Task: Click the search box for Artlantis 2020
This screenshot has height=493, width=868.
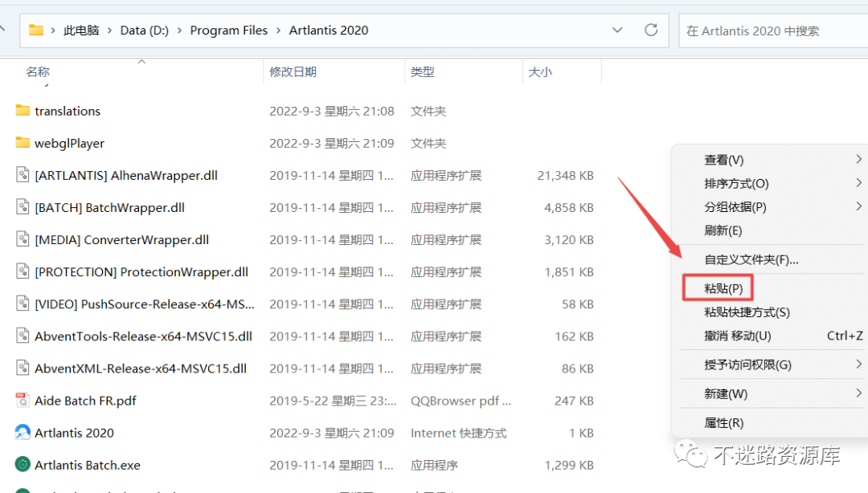Action: (x=773, y=31)
